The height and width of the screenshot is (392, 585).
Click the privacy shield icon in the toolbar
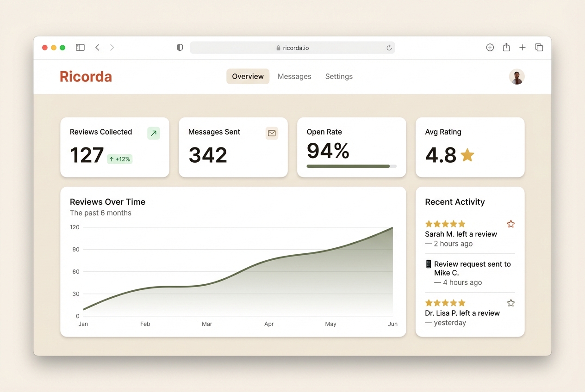(x=180, y=47)
